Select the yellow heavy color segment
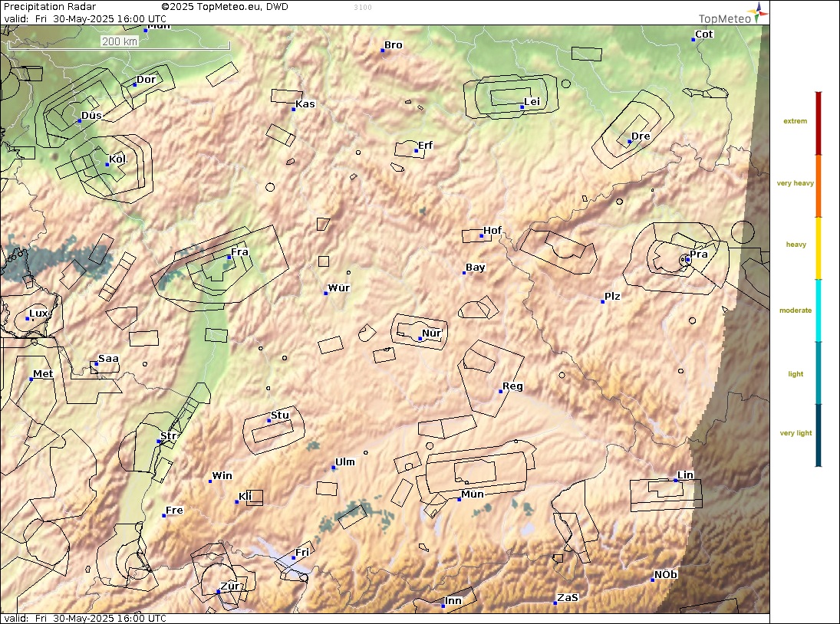Screen dimensions: 840x624 point(818,248)
